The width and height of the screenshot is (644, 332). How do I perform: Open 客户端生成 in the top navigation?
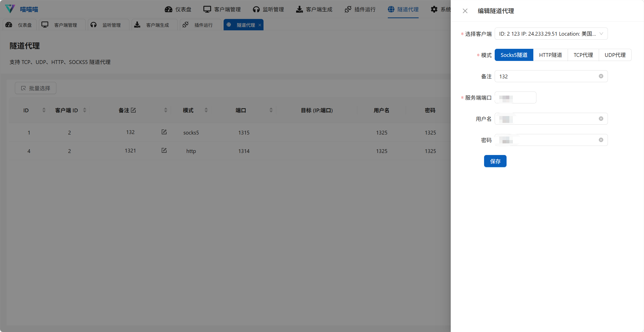[314, 9]
